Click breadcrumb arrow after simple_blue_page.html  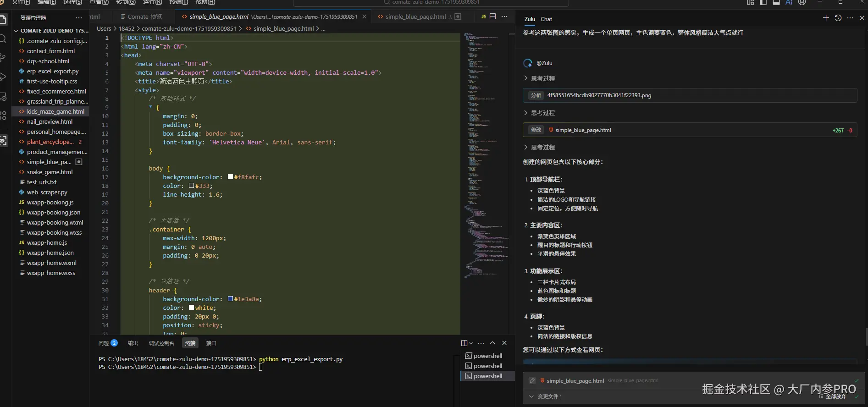(x=317, y=28)
